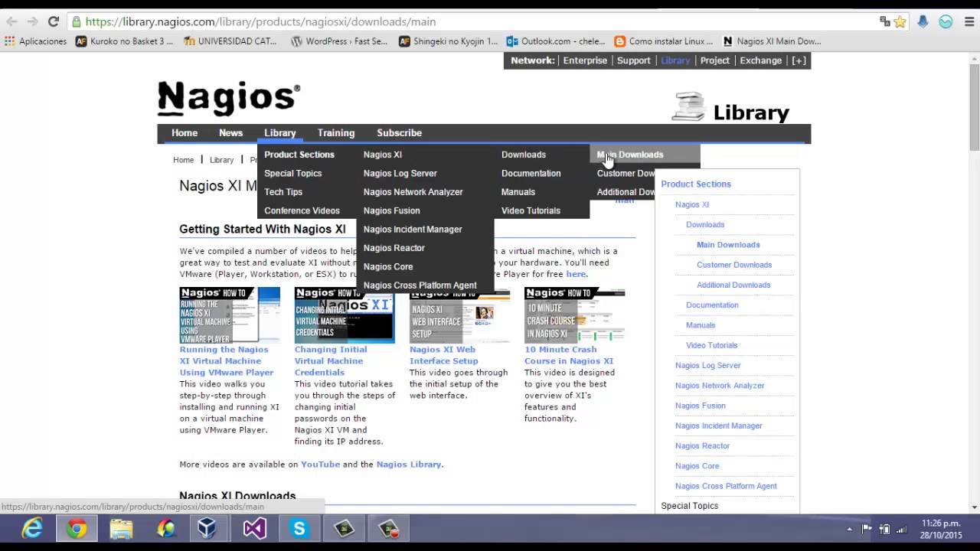Open the Kuroko no Basket bookmark
This screenshot has width=980, height=551.
tap(125, 41)
